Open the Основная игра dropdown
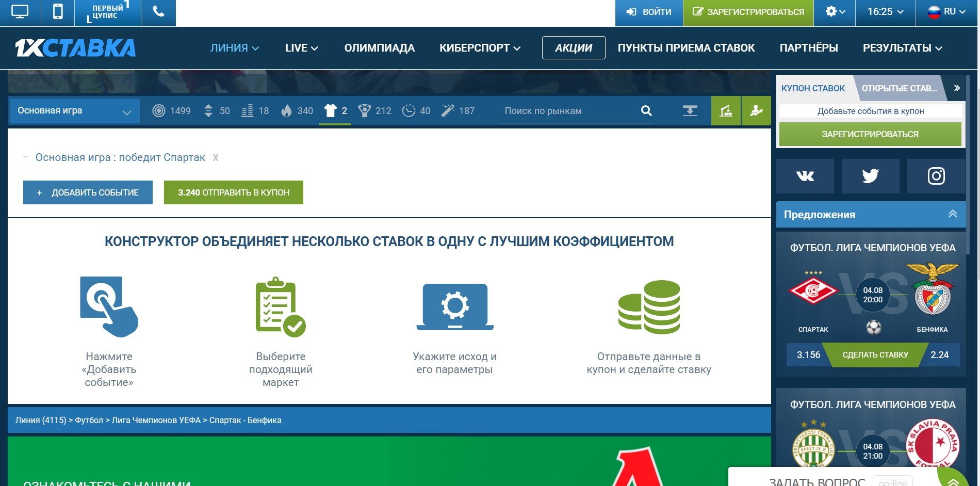 pos(75,111)
